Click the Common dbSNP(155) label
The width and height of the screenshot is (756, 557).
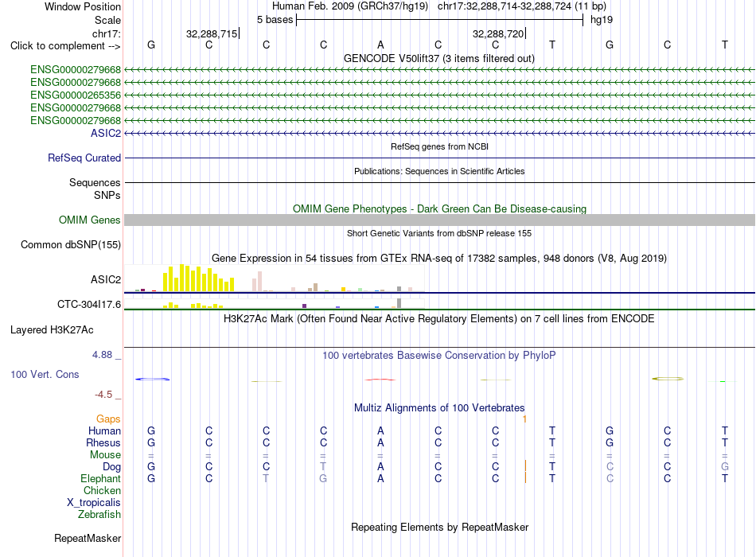[x=70, y=244]
